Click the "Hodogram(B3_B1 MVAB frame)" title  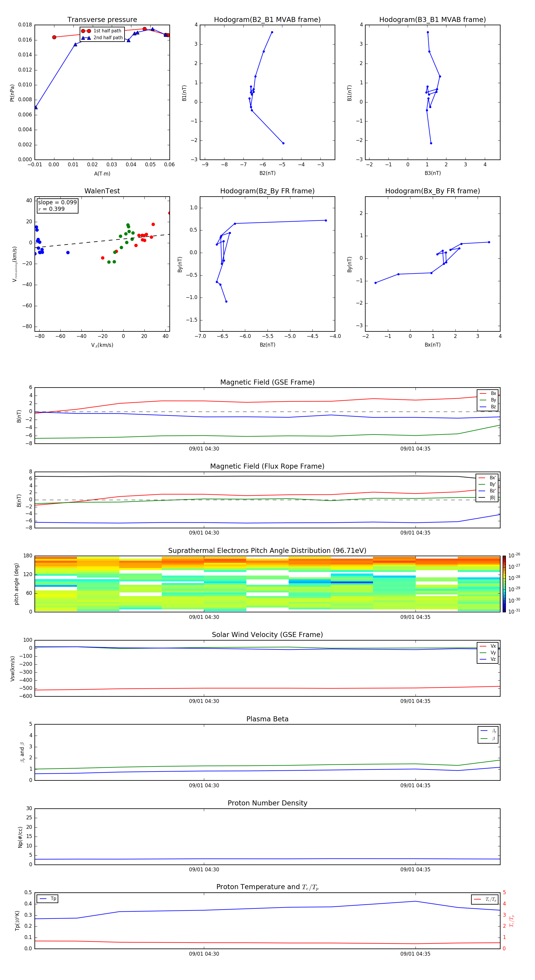(432, 20)
